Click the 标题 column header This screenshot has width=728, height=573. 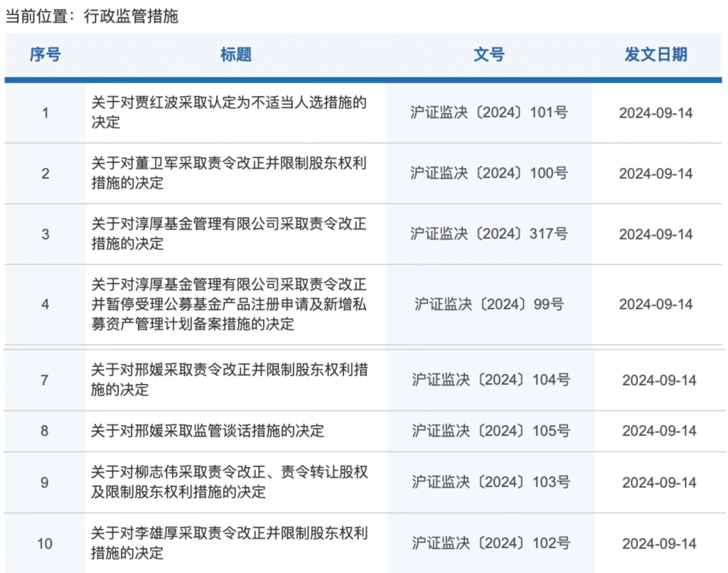click(236, 55)
